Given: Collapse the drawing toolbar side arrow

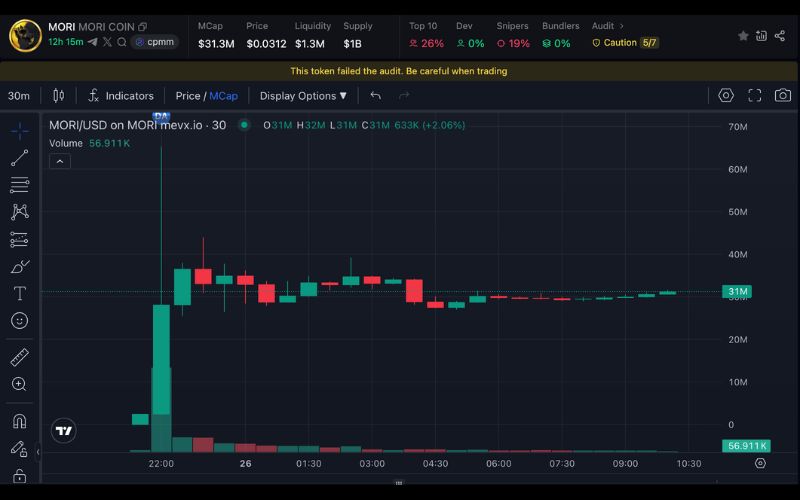Looking at the screenshot, I should pyautogui.click(x=38, y=452).
